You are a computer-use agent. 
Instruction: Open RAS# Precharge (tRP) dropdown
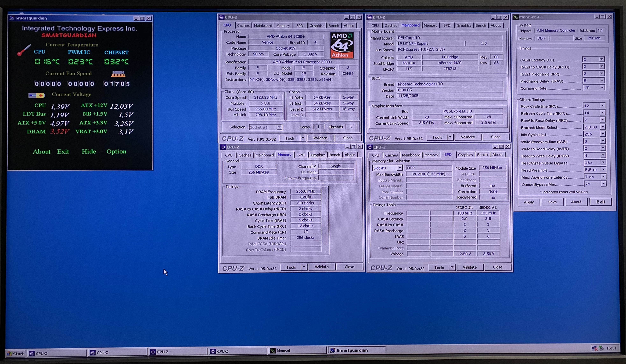point(602,74)
